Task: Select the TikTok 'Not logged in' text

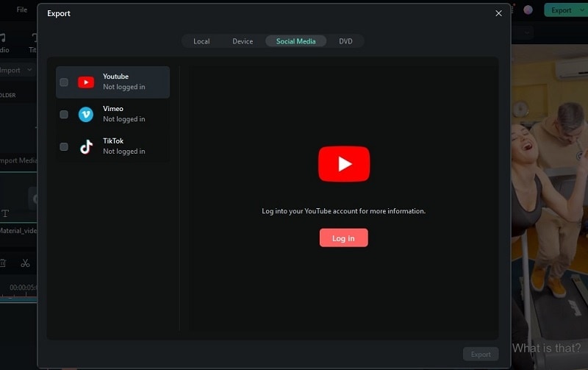Action: [124, 152]
